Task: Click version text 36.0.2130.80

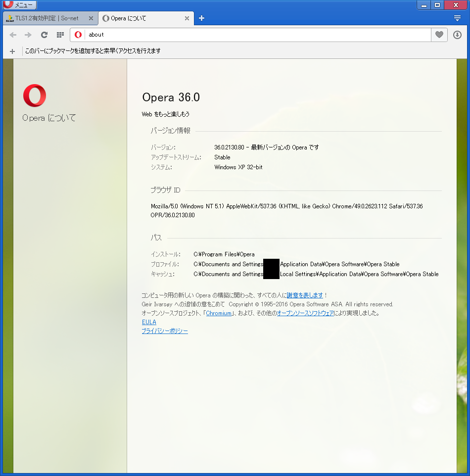Action: tap(229, 147)
